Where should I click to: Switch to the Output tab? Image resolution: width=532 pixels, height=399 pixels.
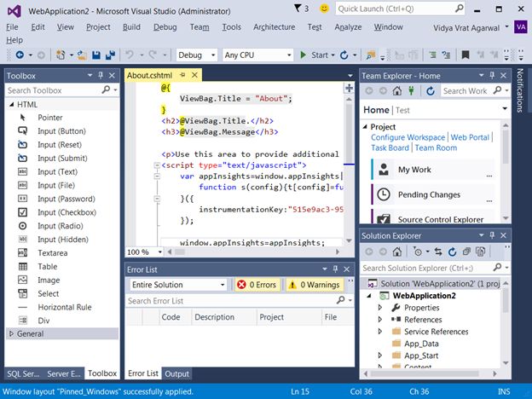click(176, 373)
